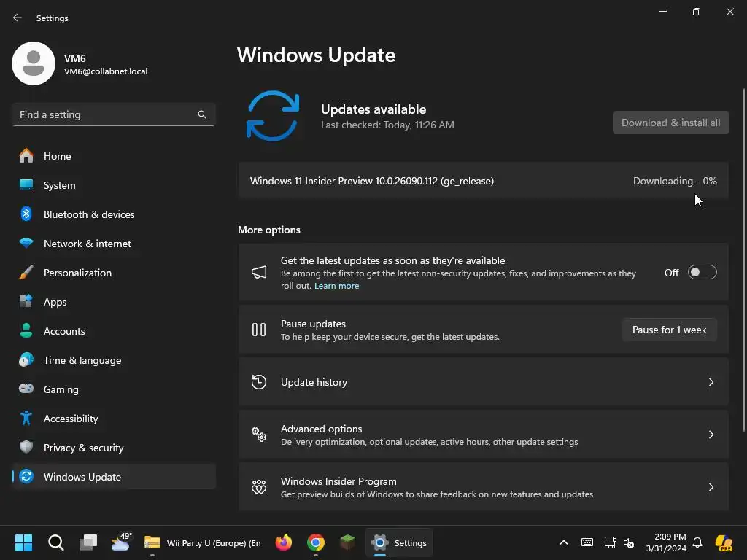Go to Home settings page
The width and height of the screenshot is (747, 560).
(113, 156)
